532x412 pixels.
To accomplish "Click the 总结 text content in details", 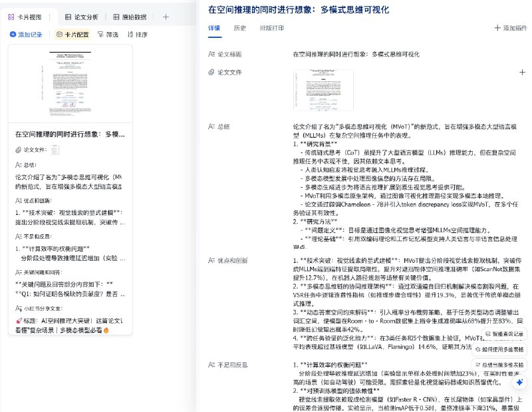I will (x=406, y=187).
